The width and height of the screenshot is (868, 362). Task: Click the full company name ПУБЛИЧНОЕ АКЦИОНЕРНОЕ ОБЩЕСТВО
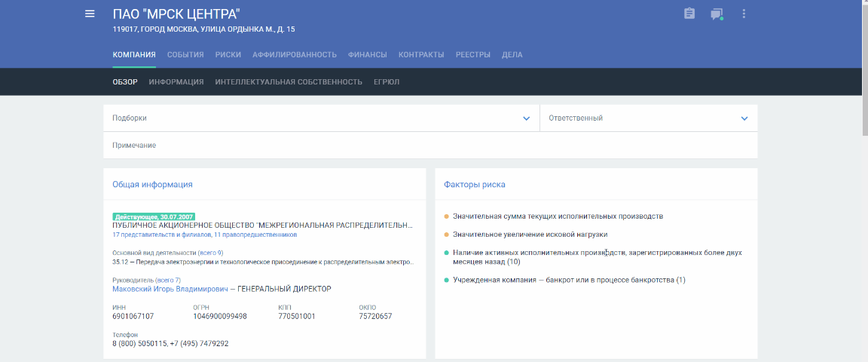[x=262, y=225]
